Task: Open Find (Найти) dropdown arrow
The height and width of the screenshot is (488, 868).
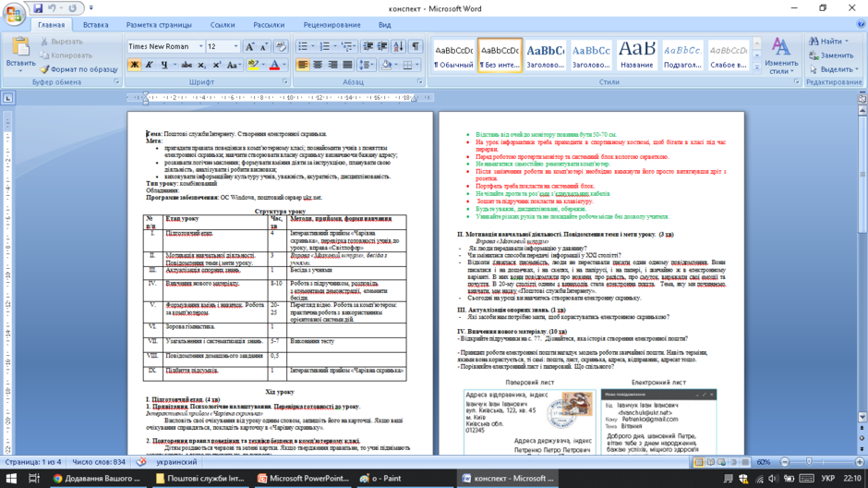Action: [847, 42]
